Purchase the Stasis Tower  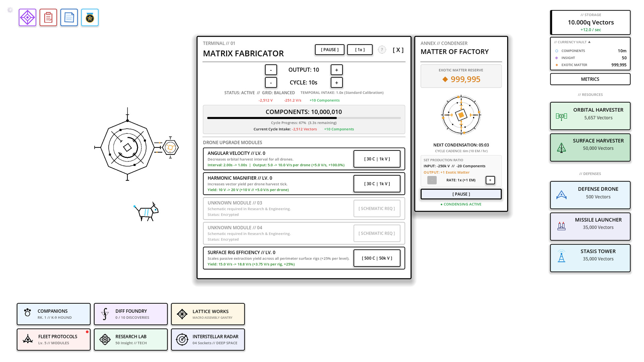pyautogui.click(x=590, y=258)
